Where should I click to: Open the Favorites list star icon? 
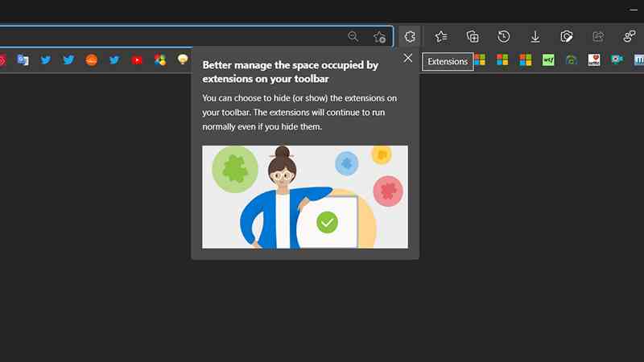[x=440, y=36]
